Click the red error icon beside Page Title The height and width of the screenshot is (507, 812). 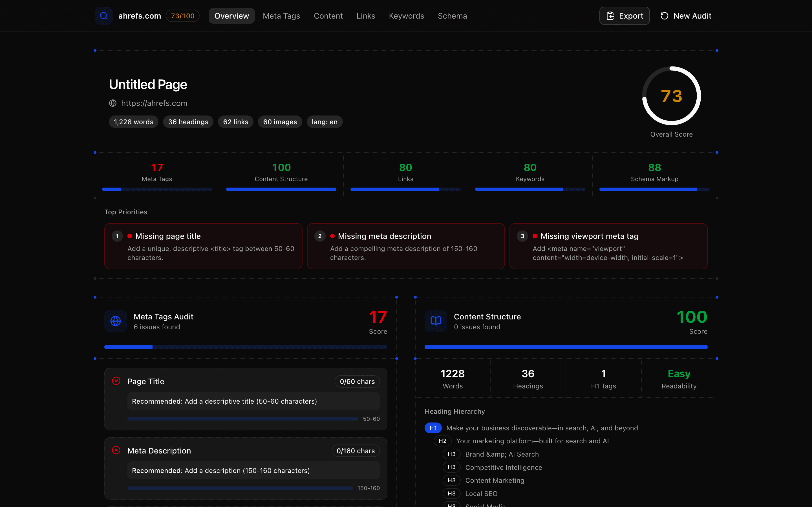(116, 381)
